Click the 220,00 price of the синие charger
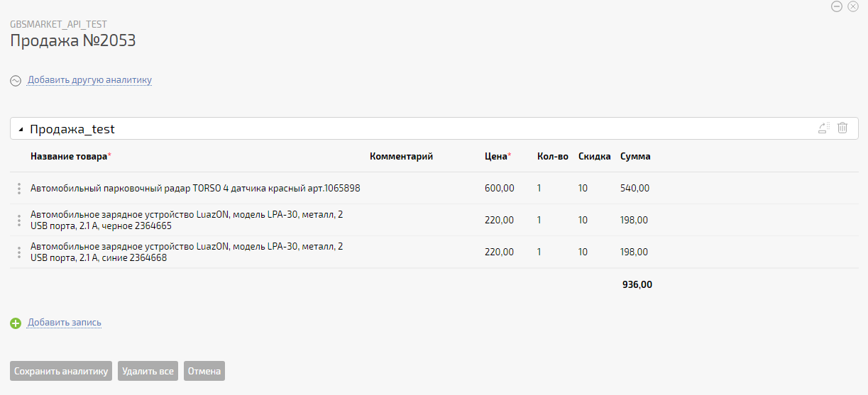The height and width of the screenshot is (395, 868). point(499,252)
